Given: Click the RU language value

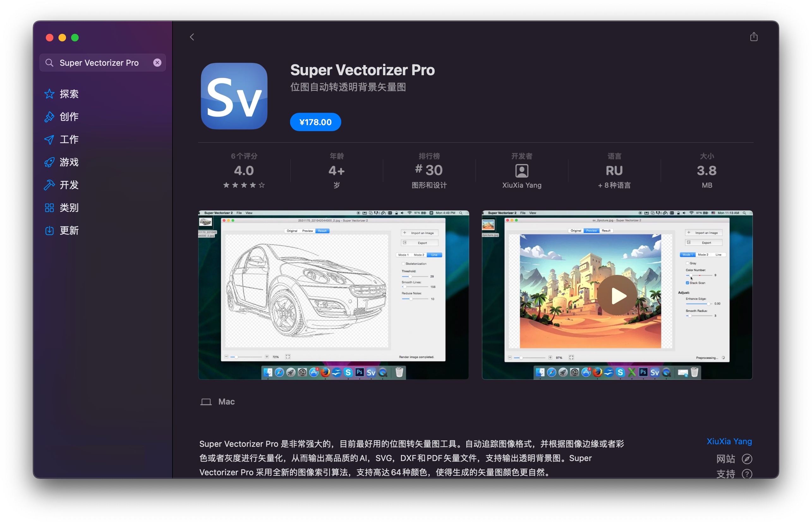Looking at the screenshot, I should point(614,171).
